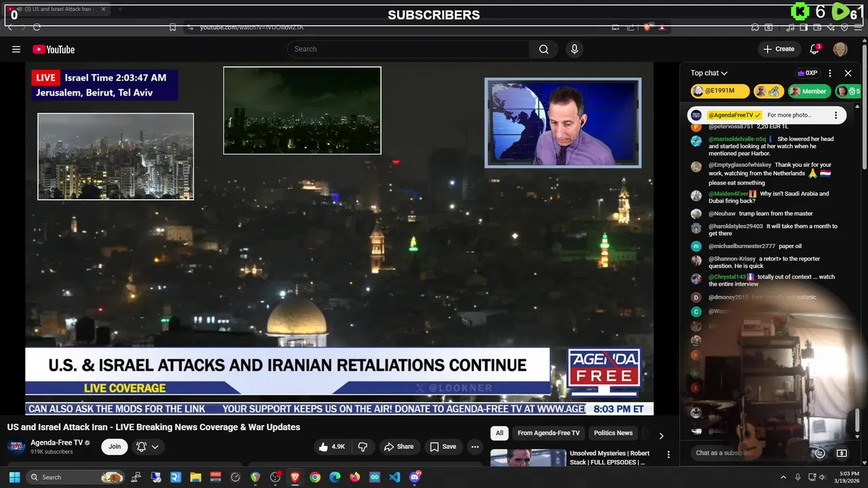Open the green Member ticker chip
Viewport: 868px width, 488px height.
[x=809, y=91]
